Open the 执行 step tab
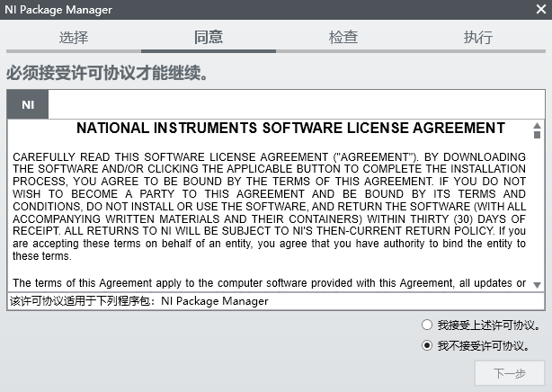 point(478,38)
